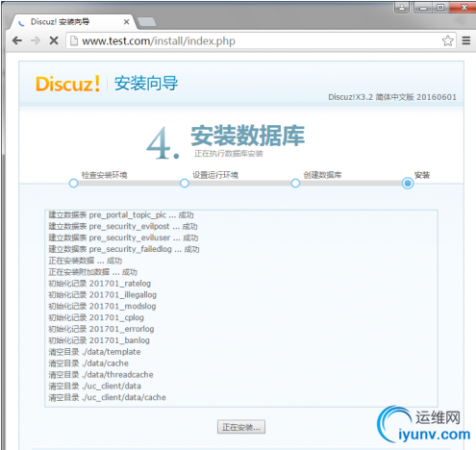Image resolution: width=476 pixels, height=450 pixels.
Task: Click log line 清空目录 ./data/cache
Action: pos(88,363)
